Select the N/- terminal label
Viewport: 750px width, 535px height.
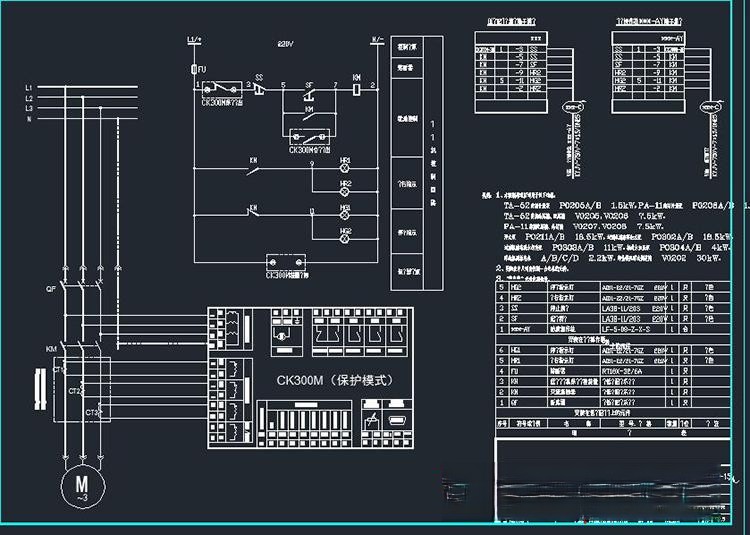click(377, 39)
